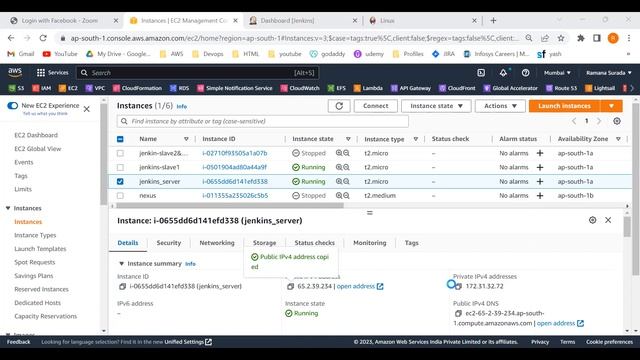
Task: Copy the public IPv4 address 65.2.39.234
Action: (x=290, y=287)
